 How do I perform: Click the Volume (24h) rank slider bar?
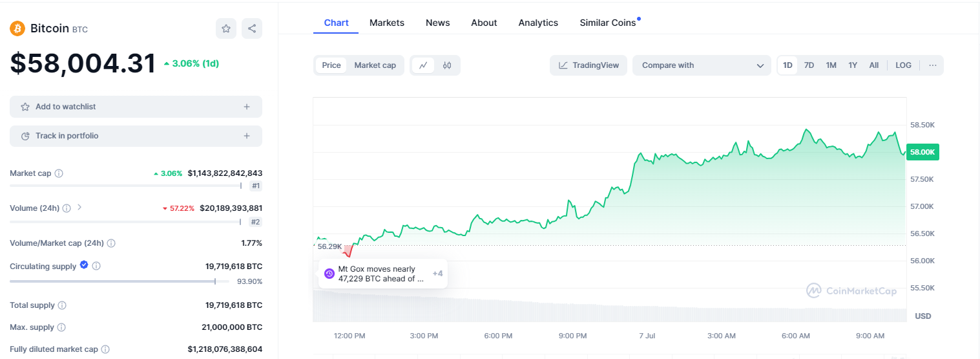[126, 222]
